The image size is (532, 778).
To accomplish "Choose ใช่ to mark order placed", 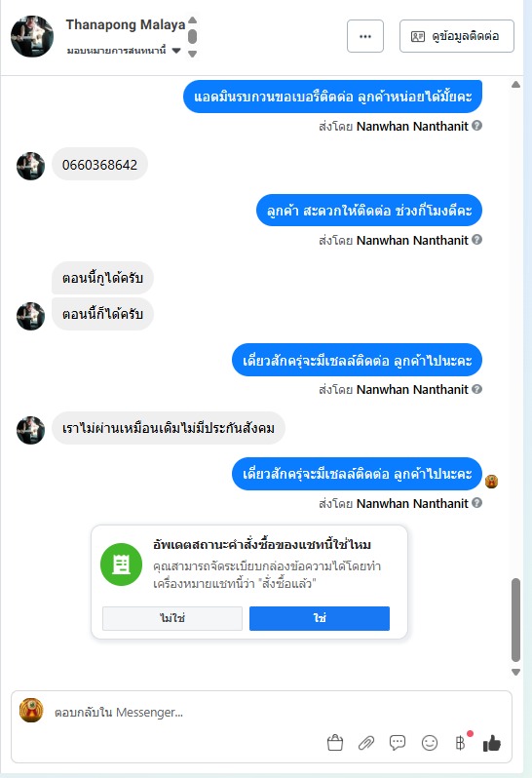I will point(320,618).
